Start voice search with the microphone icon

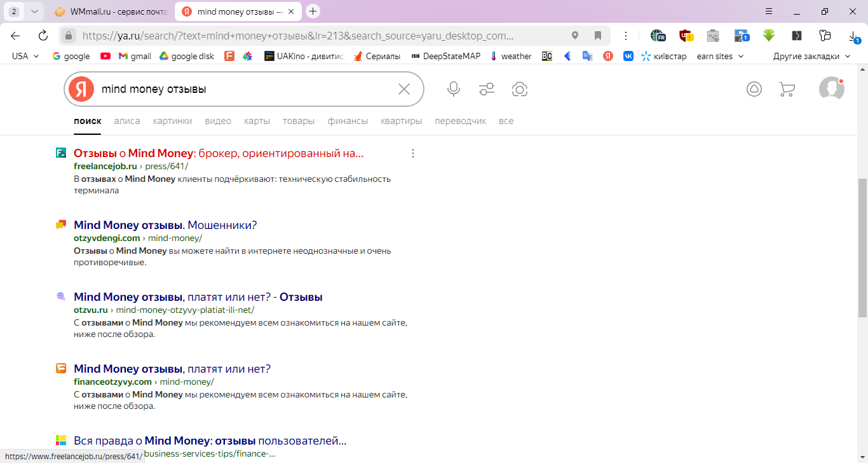pos(454,89)
